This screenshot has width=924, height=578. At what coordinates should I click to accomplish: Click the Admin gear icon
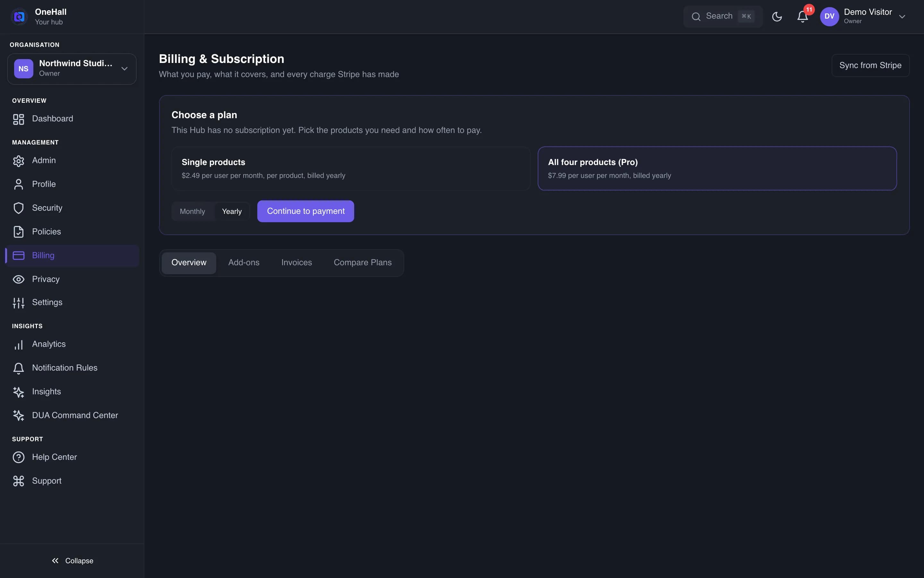pyautogui.click(x=18, y=161)
